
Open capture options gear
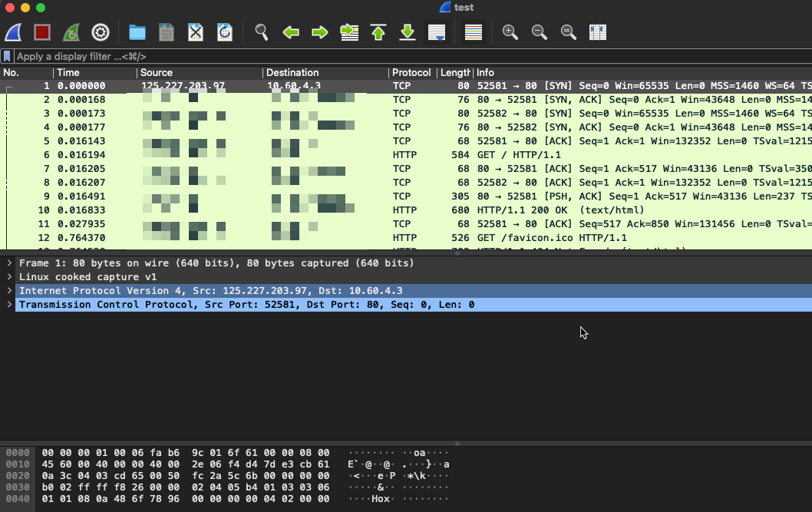101,32
